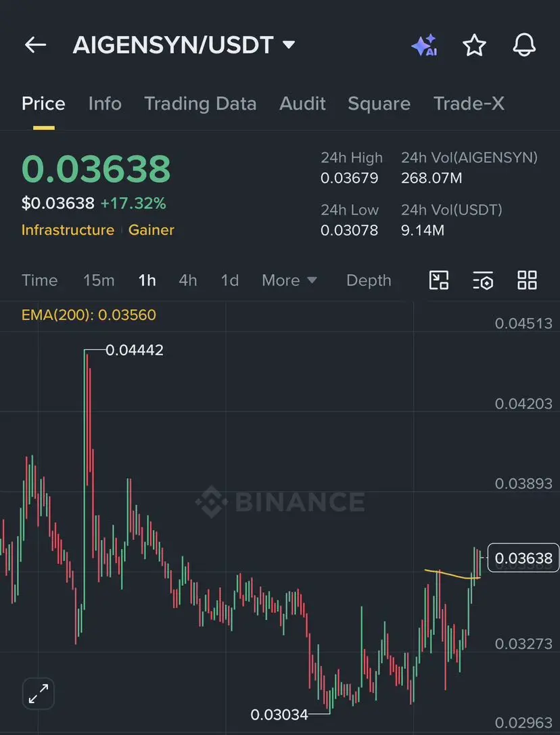Click the 24h Low value 0.03078

click(349, 230)
